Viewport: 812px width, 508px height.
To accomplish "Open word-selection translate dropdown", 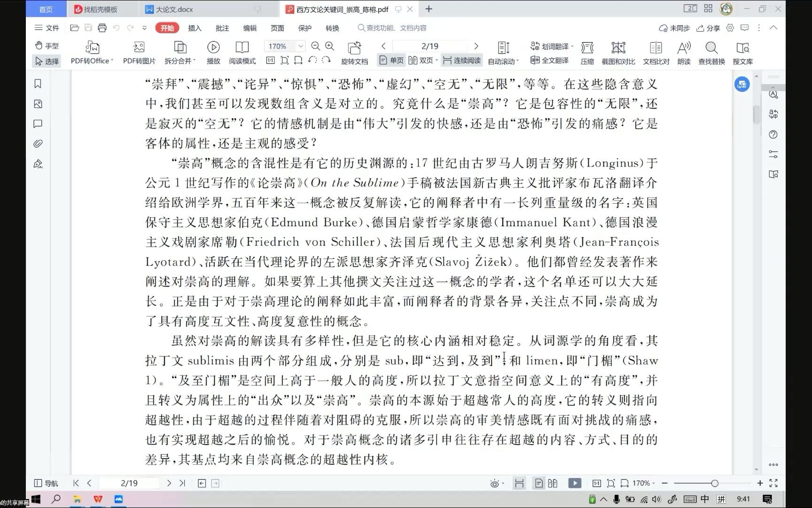I will 552,46.
